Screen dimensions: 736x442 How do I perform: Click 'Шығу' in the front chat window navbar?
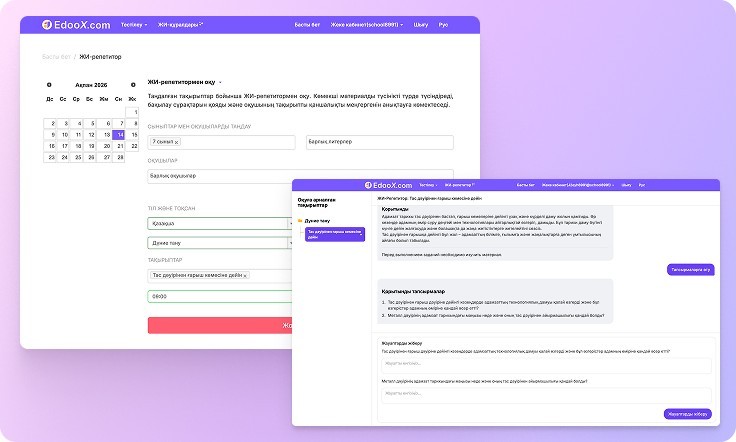(x=626, y=185)
